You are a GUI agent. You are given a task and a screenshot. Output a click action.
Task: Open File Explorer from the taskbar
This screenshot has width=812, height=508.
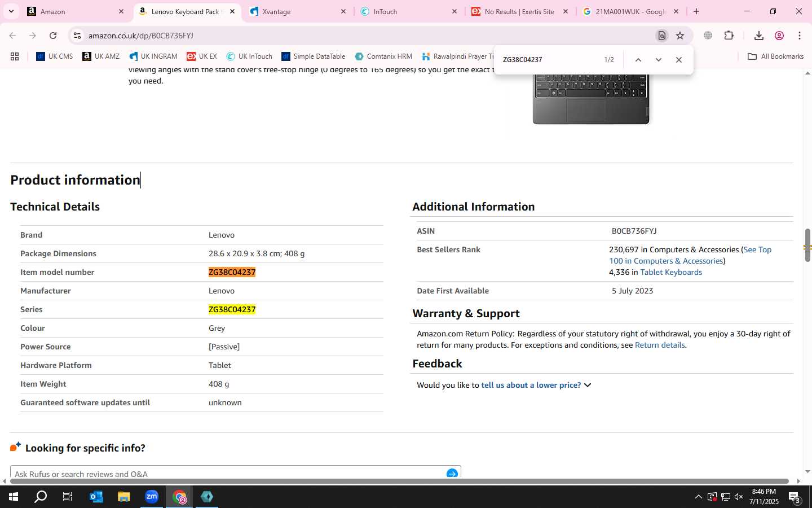(123, 497)
